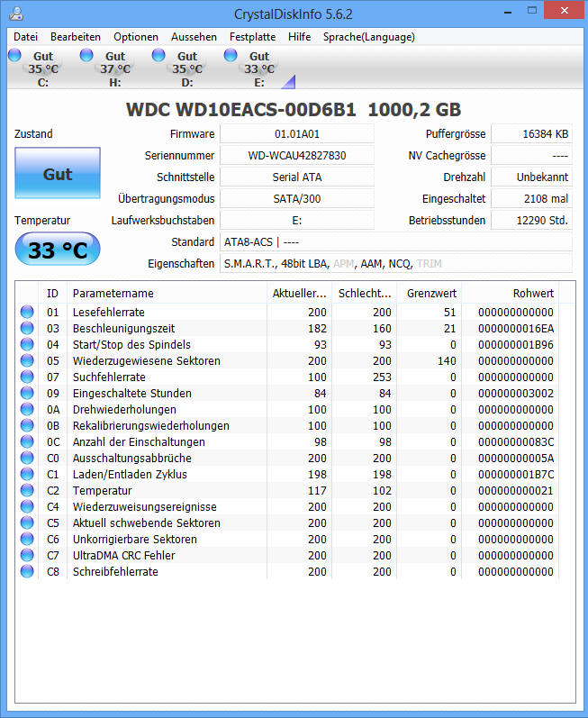This screenshot has width=588, height=718.
Task: Select drive H: status tab
Action: 106,68
